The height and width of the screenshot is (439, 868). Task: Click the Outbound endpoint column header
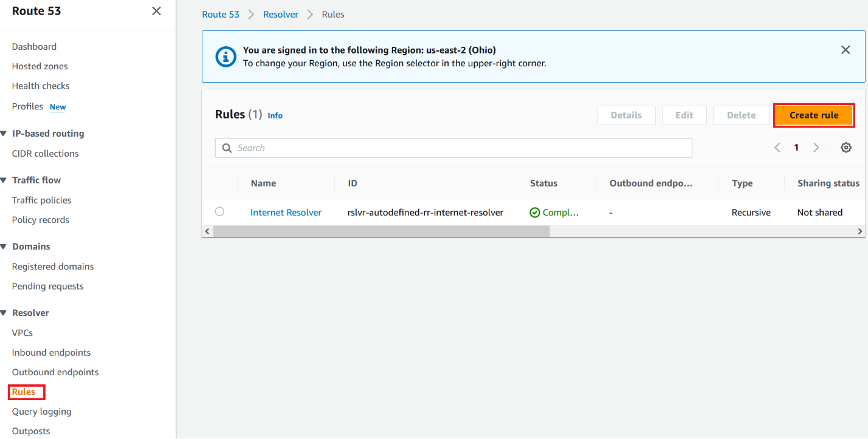tap(651, 183)
